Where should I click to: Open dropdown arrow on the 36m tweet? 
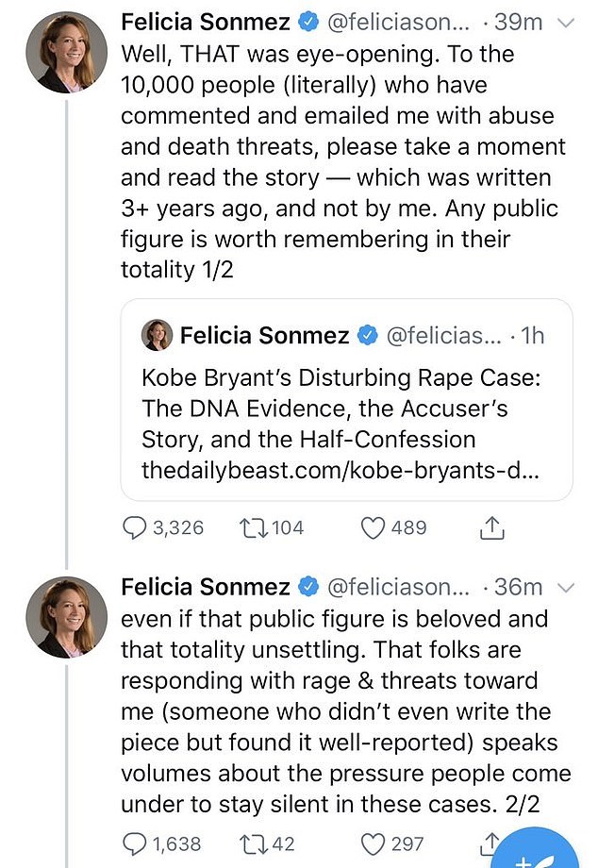point(567,587)
